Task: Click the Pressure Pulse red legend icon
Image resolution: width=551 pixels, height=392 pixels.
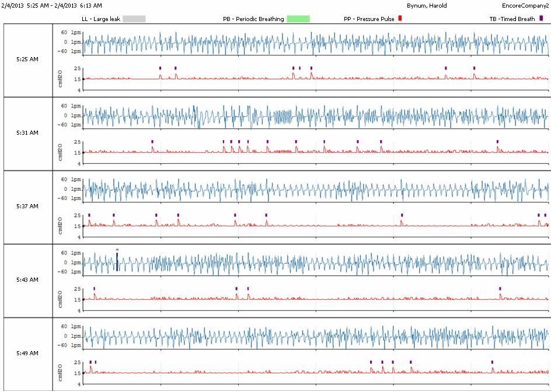Action: click(400, 19)
